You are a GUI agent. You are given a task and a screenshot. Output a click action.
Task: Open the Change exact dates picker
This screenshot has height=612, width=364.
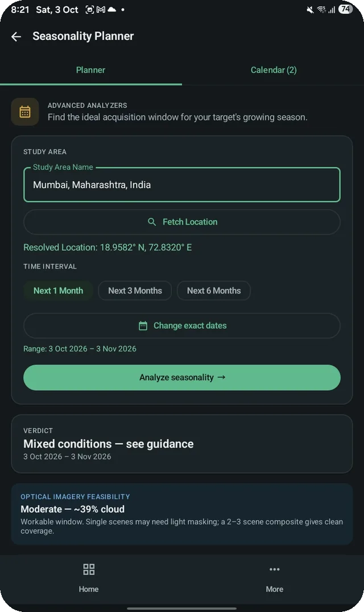pyautogui.click(x=182, y=325)
